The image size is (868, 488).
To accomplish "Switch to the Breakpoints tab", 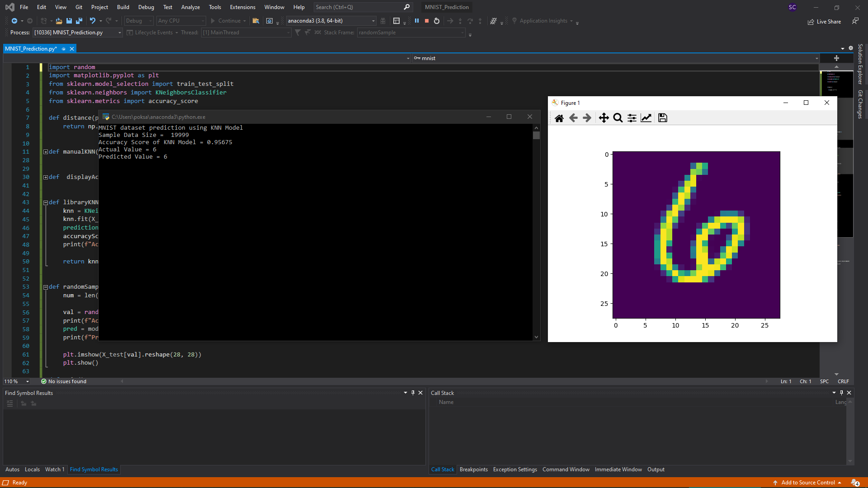I will pyautogui.click(x=473, y=469).
